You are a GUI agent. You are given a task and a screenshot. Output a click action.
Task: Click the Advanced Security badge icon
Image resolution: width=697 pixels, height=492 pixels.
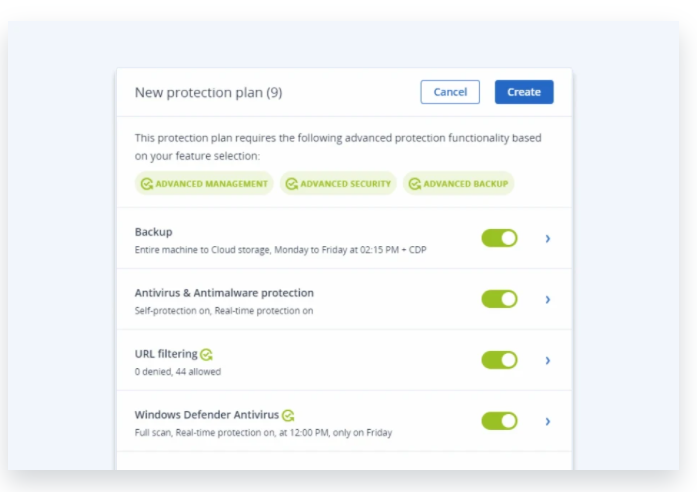[291, 184]
